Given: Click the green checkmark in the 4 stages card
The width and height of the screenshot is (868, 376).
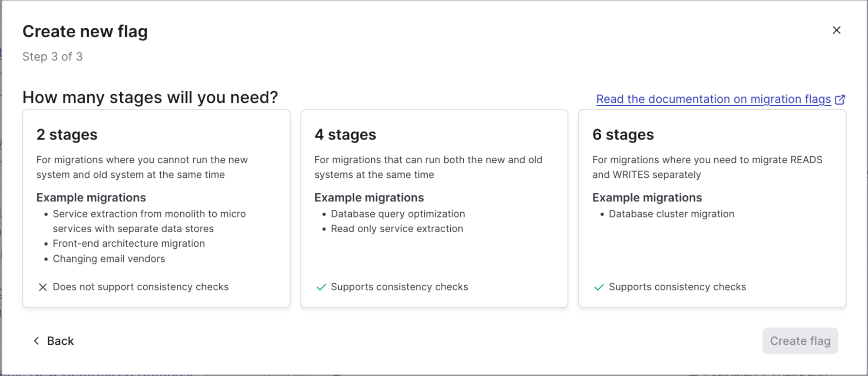Looking at the screenshot, I should [321, 287].
